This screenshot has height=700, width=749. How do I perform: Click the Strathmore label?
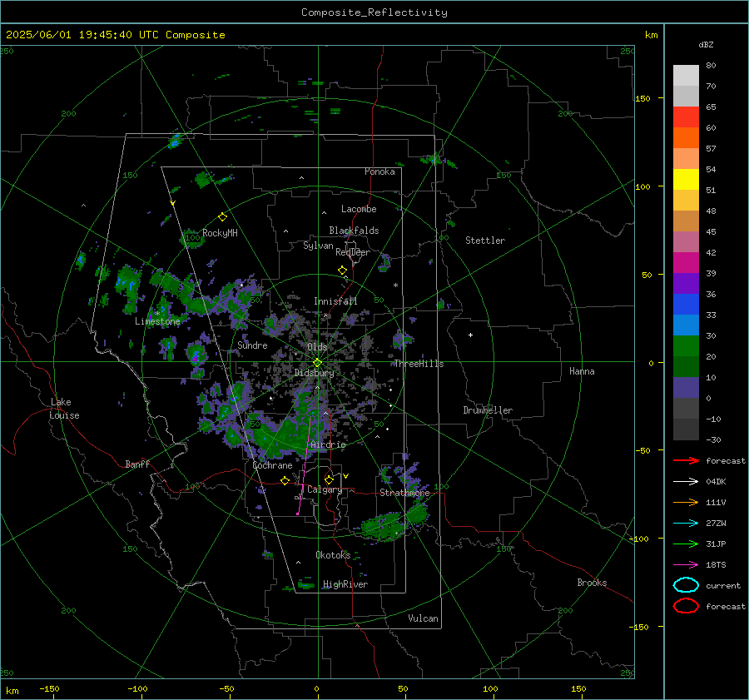click(x=404, y=493)
